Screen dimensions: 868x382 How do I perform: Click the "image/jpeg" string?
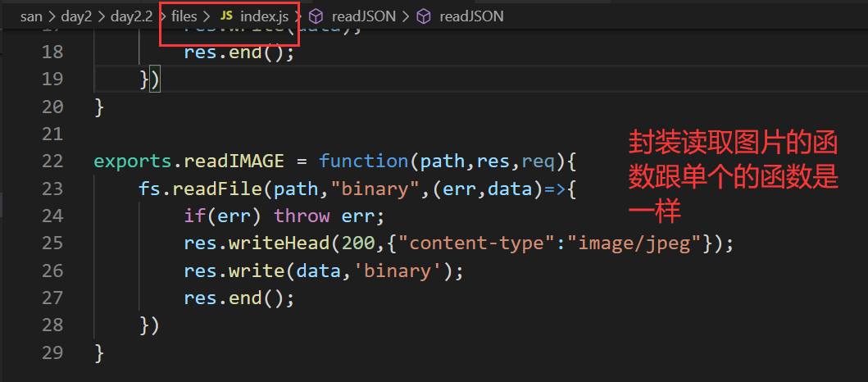635,243
